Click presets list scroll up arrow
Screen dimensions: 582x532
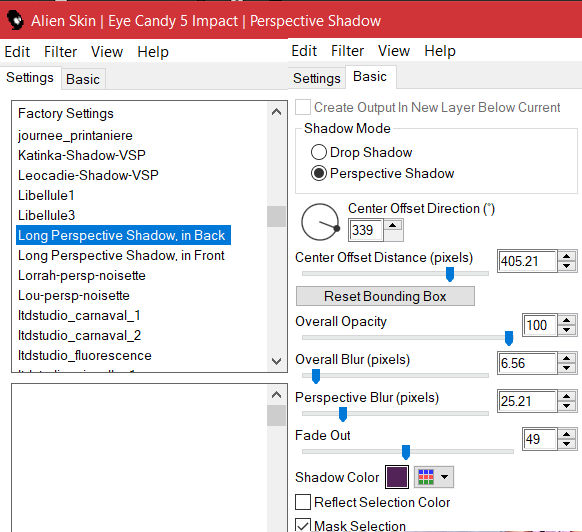(x=276, y=112)
